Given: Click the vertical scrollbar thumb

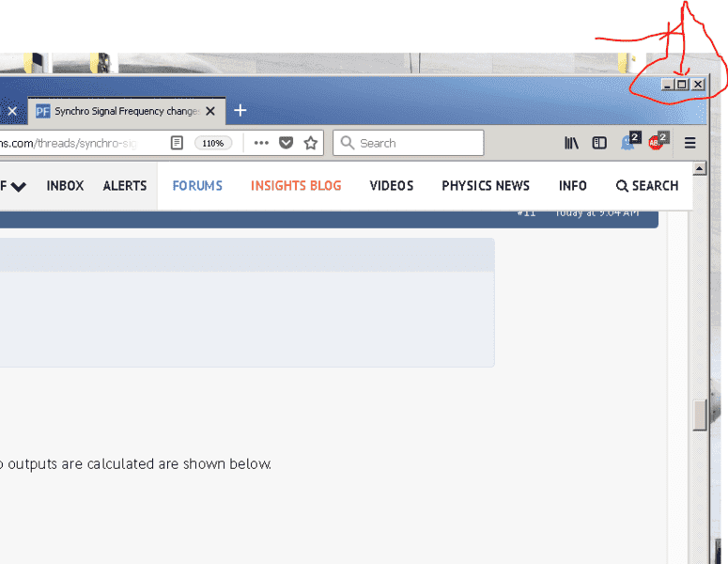Looking at the screenshot, I should (700, 415).
